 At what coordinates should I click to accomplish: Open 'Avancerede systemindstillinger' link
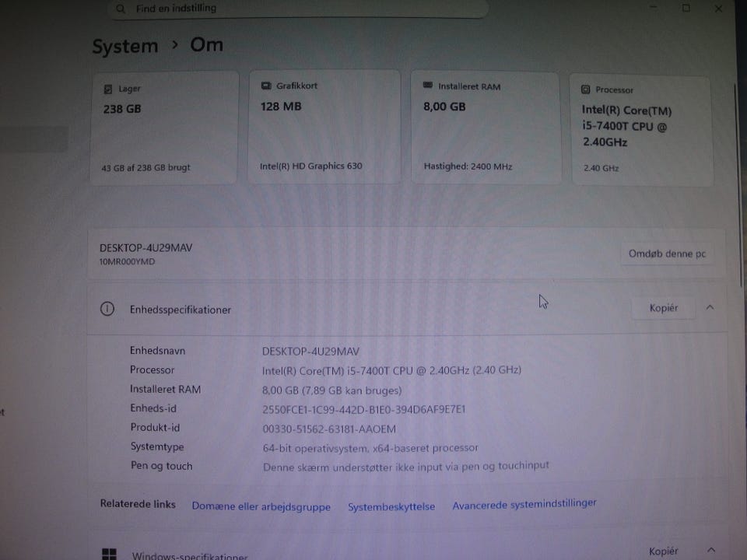tap(524, 504)
